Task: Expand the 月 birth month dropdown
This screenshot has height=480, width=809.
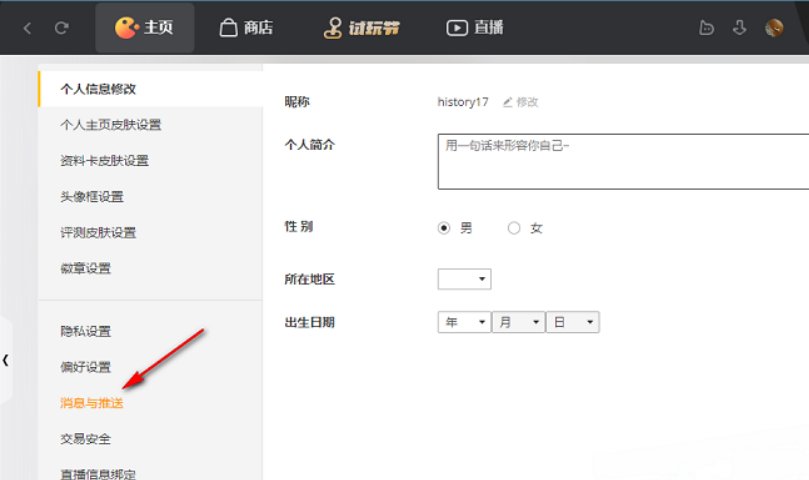Action: coord(518,323)
